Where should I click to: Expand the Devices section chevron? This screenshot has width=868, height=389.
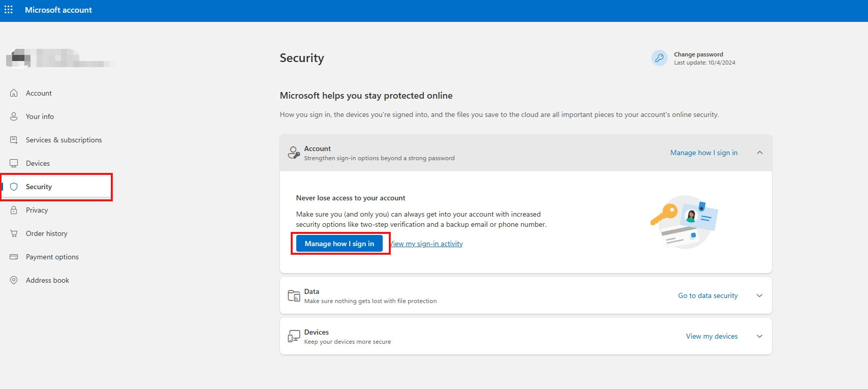pyautogui.click(x=760, y=336)
